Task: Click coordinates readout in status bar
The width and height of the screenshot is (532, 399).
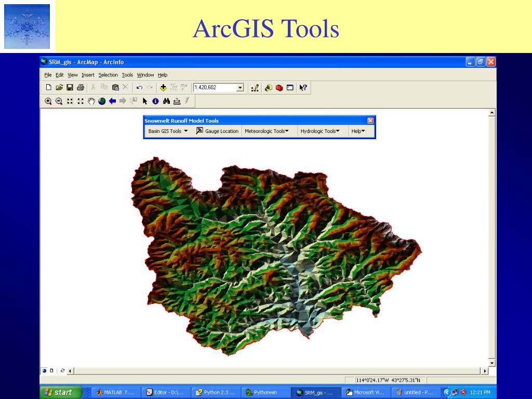Action: (388, 380)
